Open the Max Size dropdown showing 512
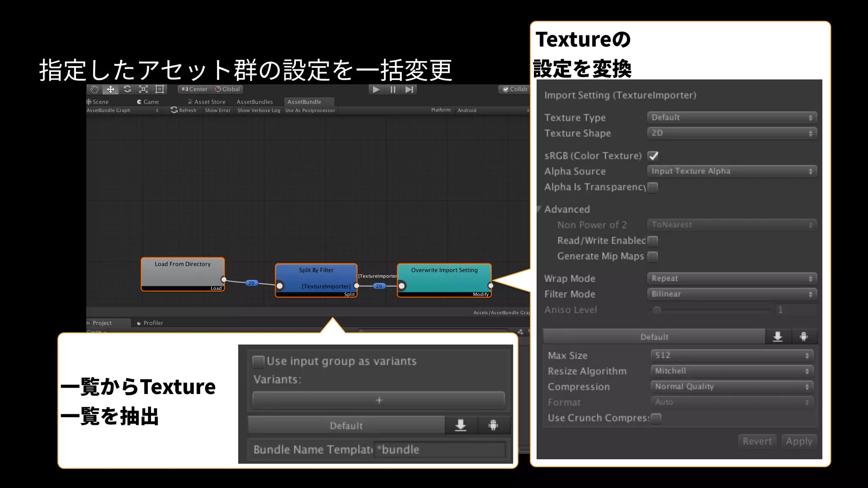The image size is (868, 488). (x=732, y=355)
